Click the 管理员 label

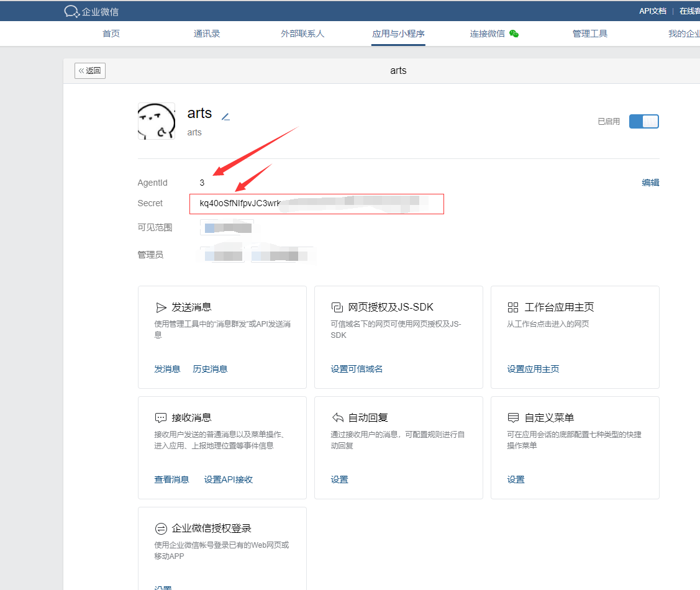150,255
